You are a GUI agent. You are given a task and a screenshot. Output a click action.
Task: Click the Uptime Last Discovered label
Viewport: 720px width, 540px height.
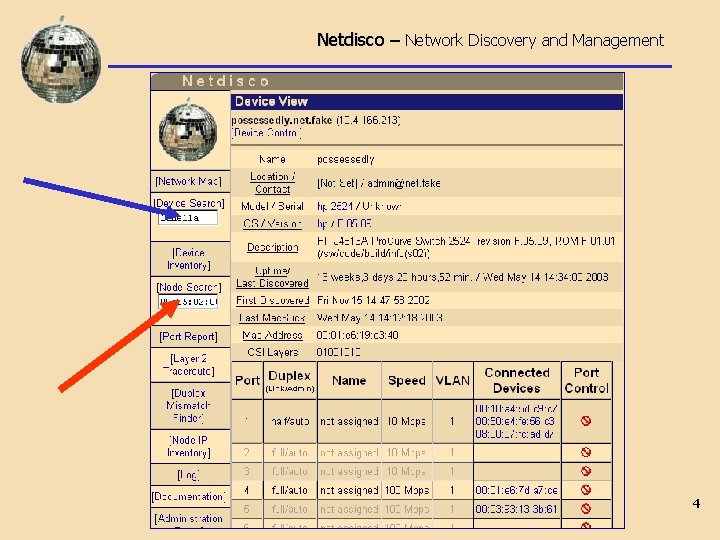(272, 277)
